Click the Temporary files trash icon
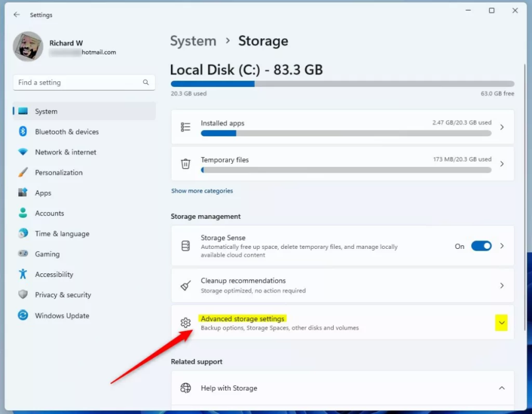Image resolution: width=532 pixels, height=414 pixels. tap(185, 164)
